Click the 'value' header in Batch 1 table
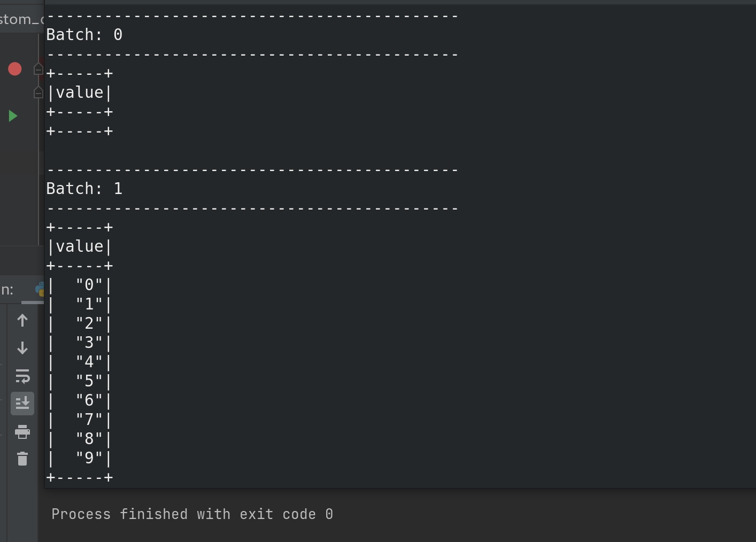The width and height of the screenshot is (756, 542). pos(80,246)
